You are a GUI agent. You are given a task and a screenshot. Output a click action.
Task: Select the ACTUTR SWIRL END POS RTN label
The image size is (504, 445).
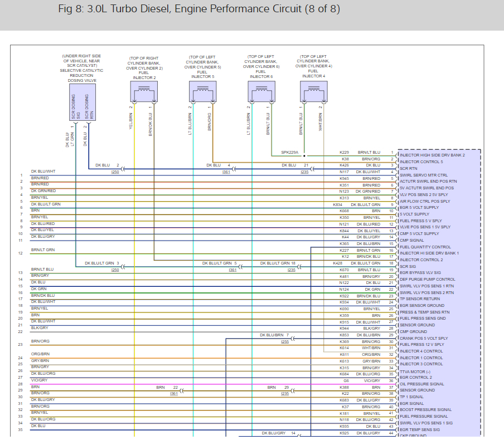[x=428, y=182]
